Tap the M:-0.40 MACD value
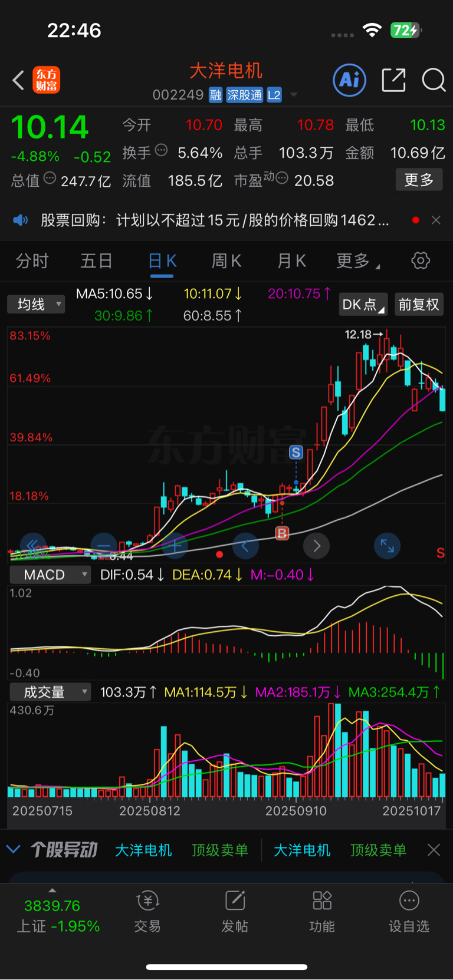Image resolution: width=453 pixels, height=980 pixels. (x=283, y=575)
